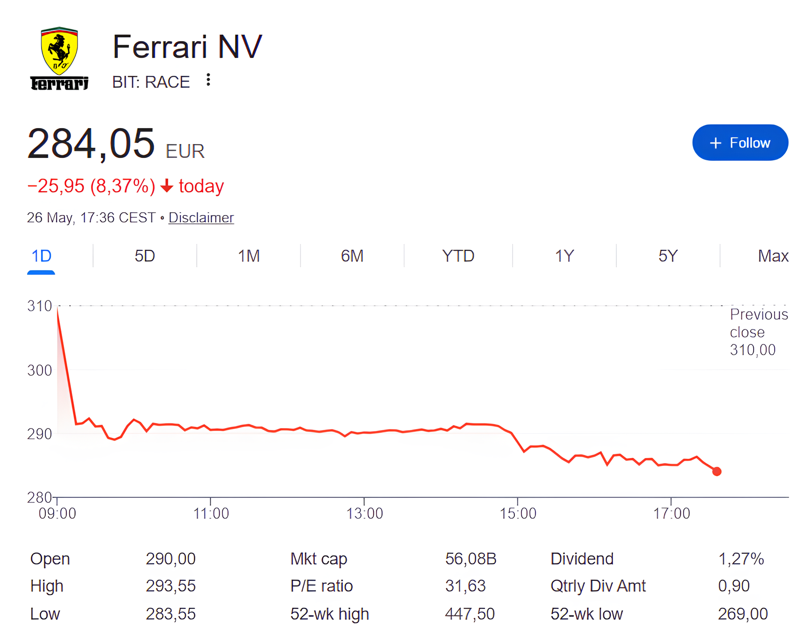Click the red endpoint dot on chart

pyautogui.click(x=717, y=472)
